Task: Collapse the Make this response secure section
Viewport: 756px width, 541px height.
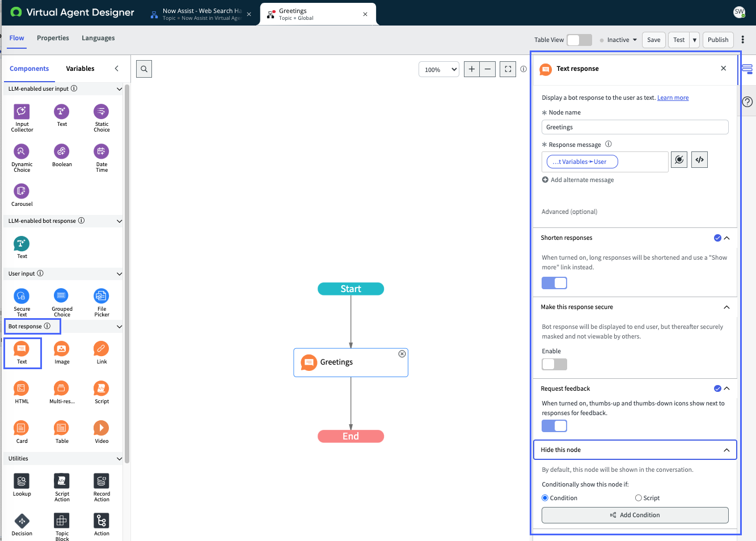Action: click(x=727, y=307)
